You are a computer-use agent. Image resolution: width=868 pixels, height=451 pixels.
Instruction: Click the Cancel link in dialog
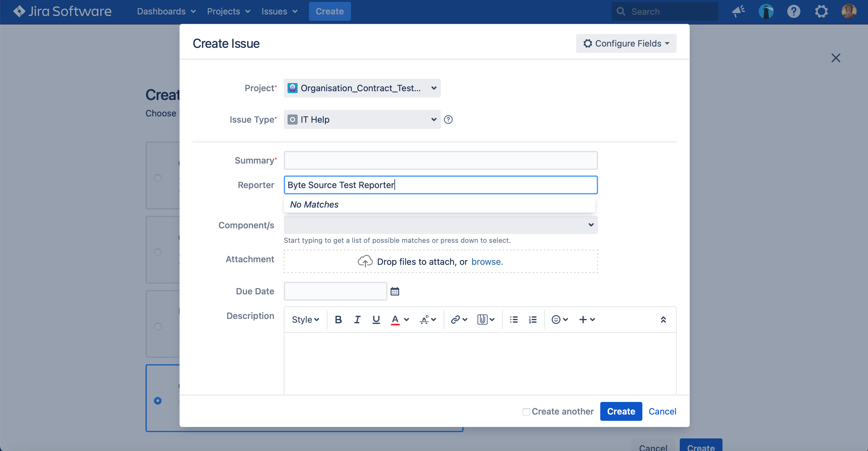pyautogui.click(x=662, y=412)
